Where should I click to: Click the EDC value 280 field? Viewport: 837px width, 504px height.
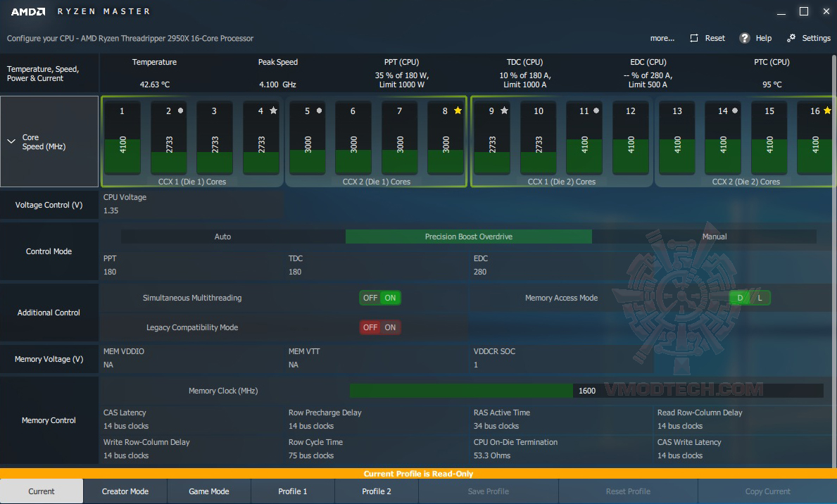pyautogui.click(x=480, y=272)
